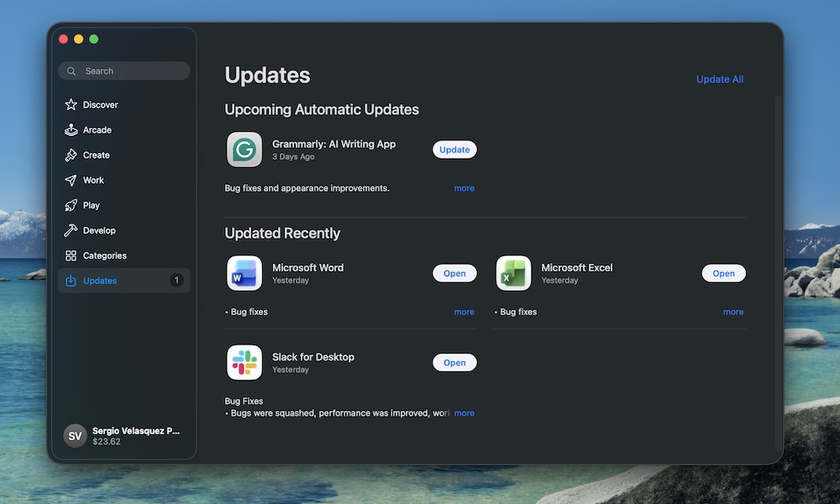Image resolution: width=840 pixels, height=504 pixels.
Task: Open Microsoft Excel with its Open button
Action: pyautogui.click(x=723, y=273)
